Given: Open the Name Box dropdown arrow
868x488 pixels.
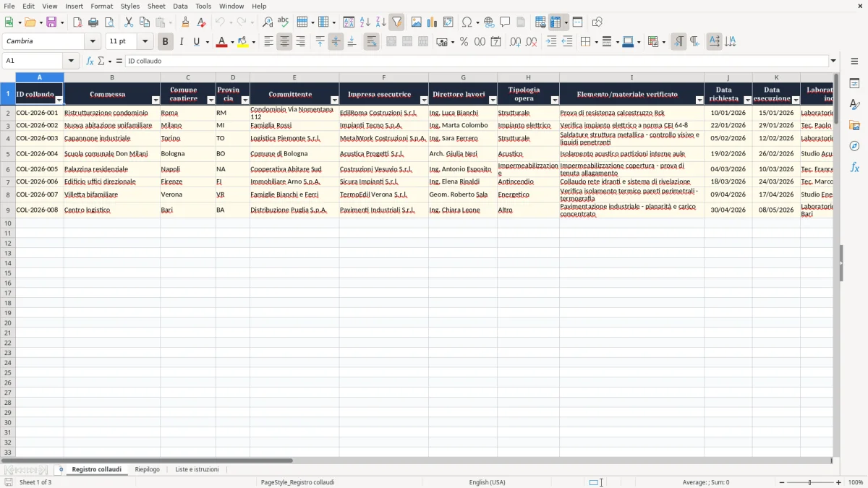Looking at the screenshot, I should 71,61.
